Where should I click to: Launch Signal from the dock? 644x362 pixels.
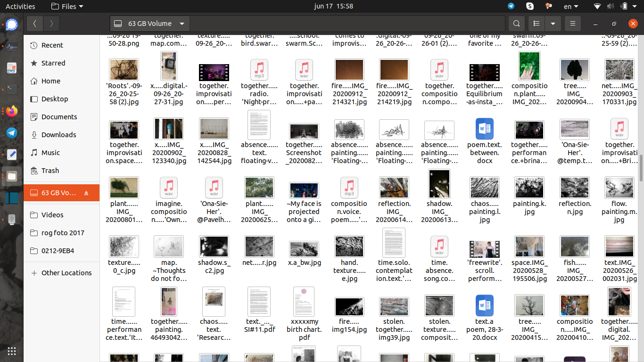(12, 25)
